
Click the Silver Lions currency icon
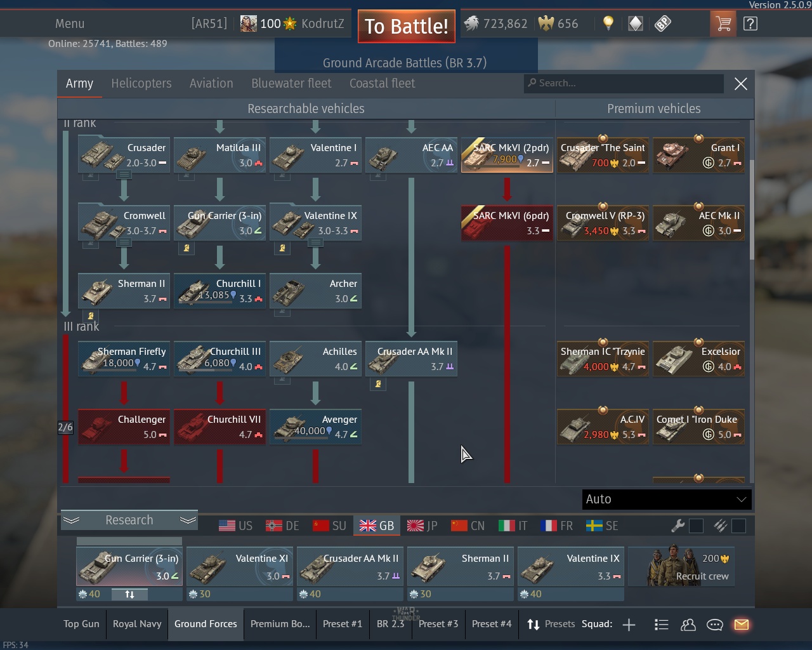pos(471,24)
